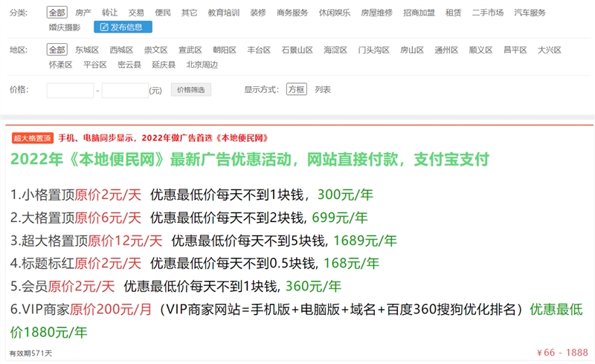Image resolution: width=595 pixels, height=364 pixels.
Task: Select 全部 in the 分类 row
Action: click(57, 13)
